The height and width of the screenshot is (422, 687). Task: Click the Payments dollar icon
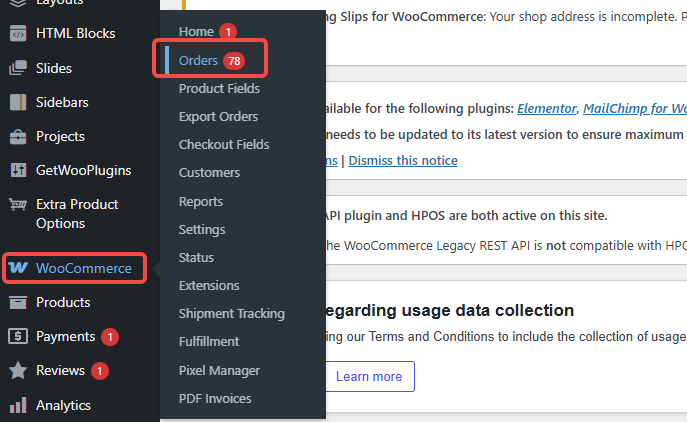[18, 336]
